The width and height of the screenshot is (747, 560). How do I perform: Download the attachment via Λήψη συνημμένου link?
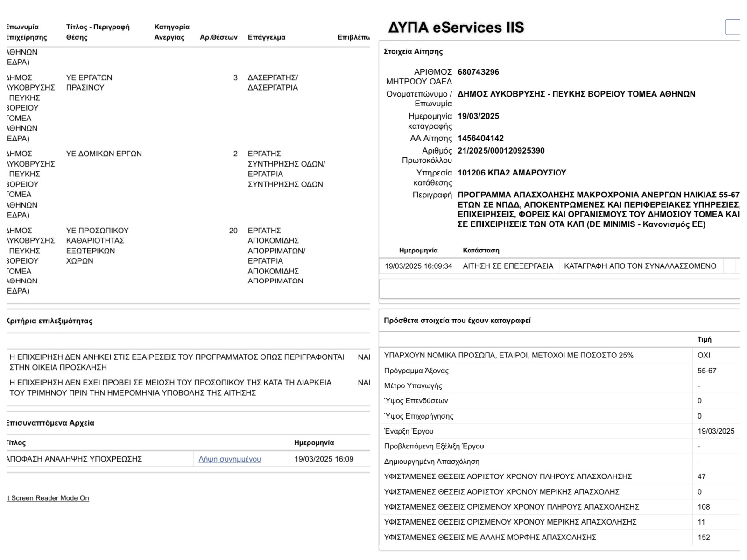[x=230, y=459]
